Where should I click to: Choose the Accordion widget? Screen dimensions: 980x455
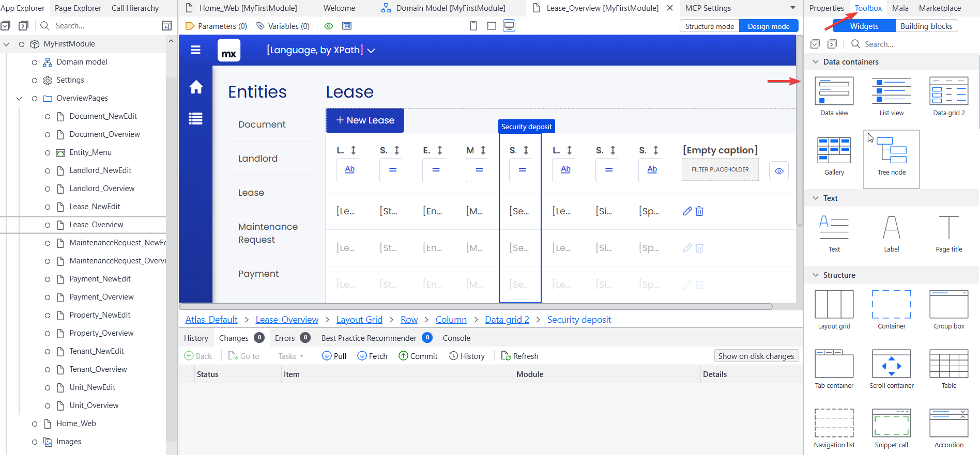click(x=948, y=429)
